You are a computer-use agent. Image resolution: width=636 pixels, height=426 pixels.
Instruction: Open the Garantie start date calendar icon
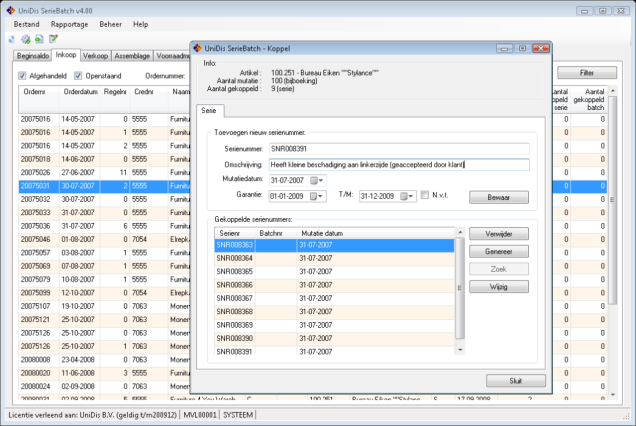314,196
